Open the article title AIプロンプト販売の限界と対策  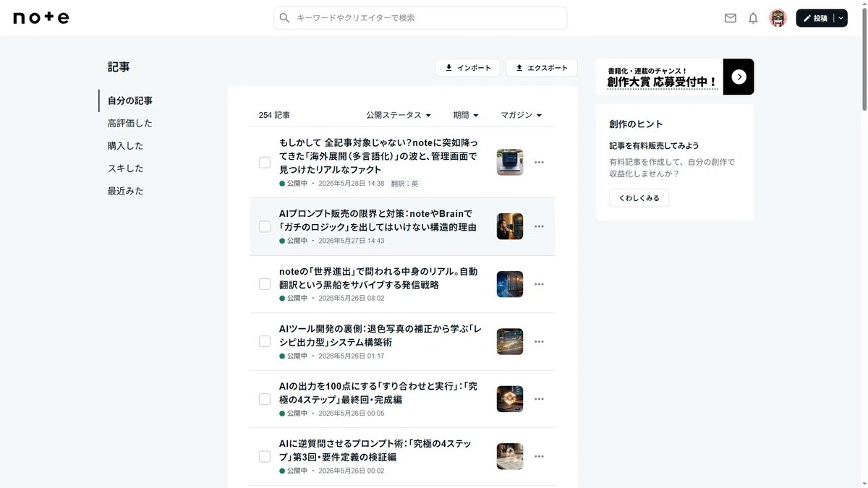pos(378,221)
